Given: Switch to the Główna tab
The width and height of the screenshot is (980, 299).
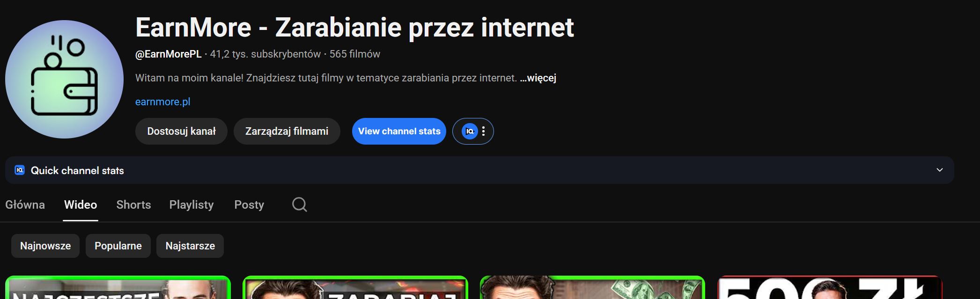Looking at the screenshot, I should pos(25,205).
